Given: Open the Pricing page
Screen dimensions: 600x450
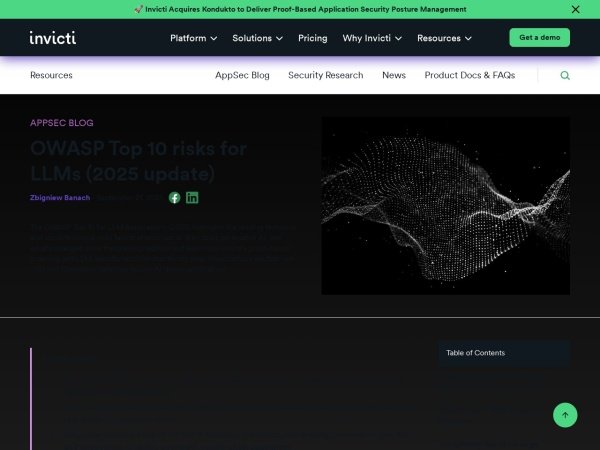Looking at the screenshot, I should tap(313, 38).
